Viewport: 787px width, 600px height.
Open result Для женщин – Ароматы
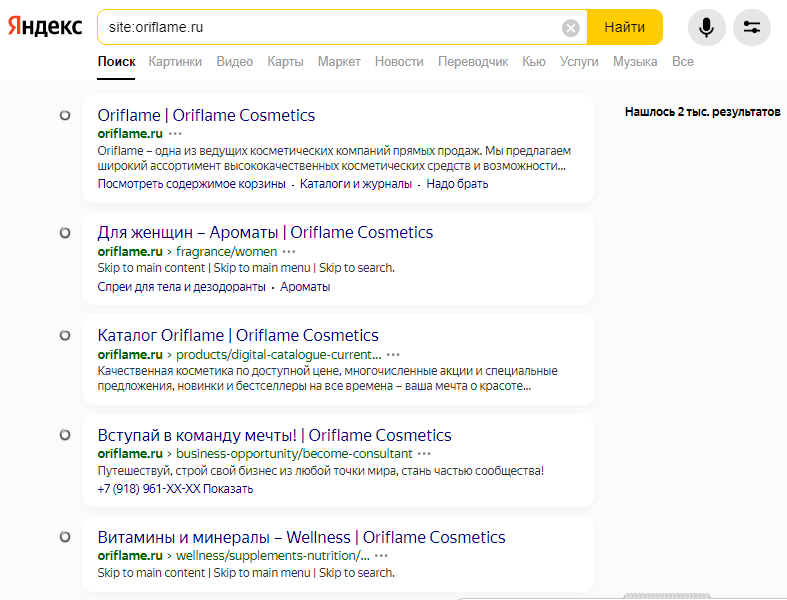[x=265, y=232]
